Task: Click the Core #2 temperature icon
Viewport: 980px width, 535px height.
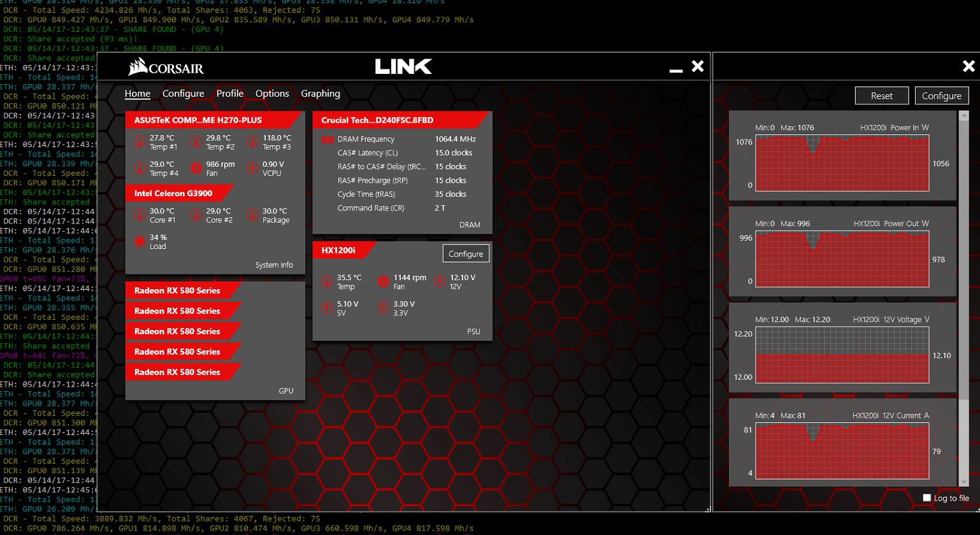Action: click(196, 215)
